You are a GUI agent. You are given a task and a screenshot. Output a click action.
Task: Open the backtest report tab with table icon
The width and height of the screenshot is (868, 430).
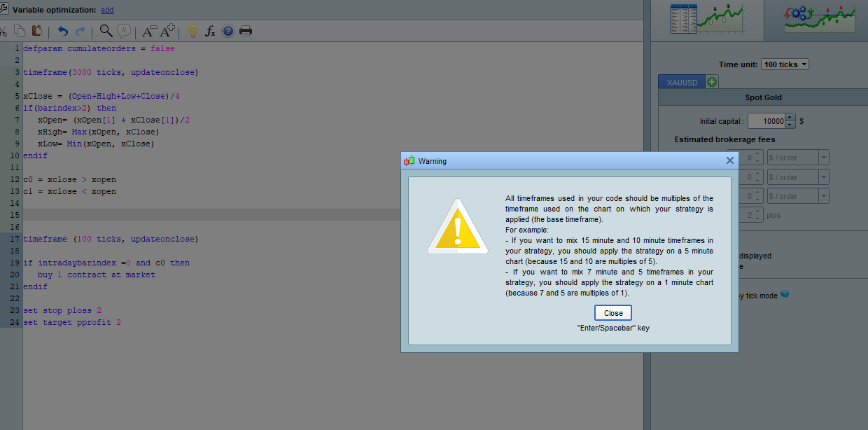click(x=706, y=20)
